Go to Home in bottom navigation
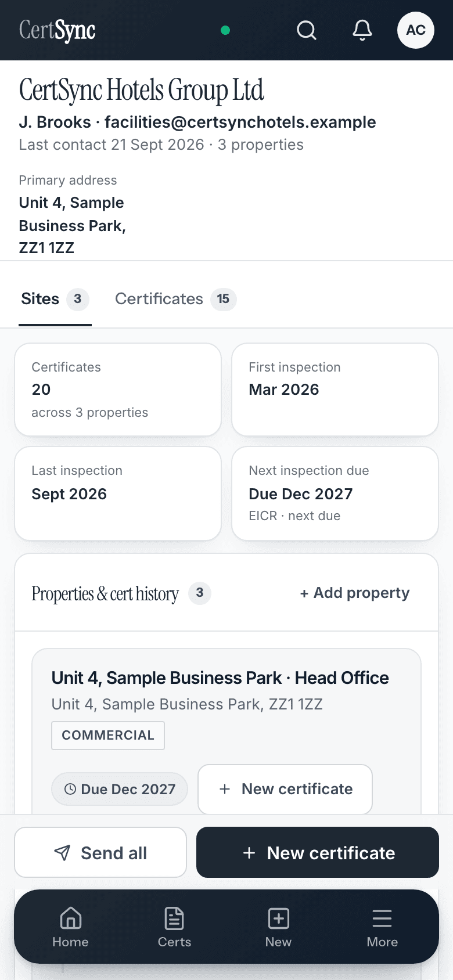Image resolution: width=453 pixels, height=980 pixels. tap(70, 927)
